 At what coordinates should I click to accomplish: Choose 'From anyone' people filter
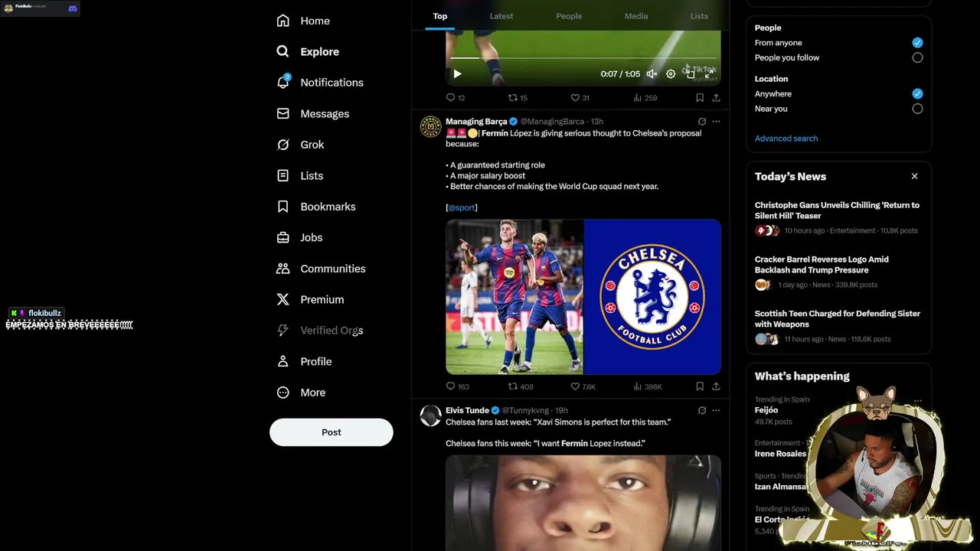(917, 43)
